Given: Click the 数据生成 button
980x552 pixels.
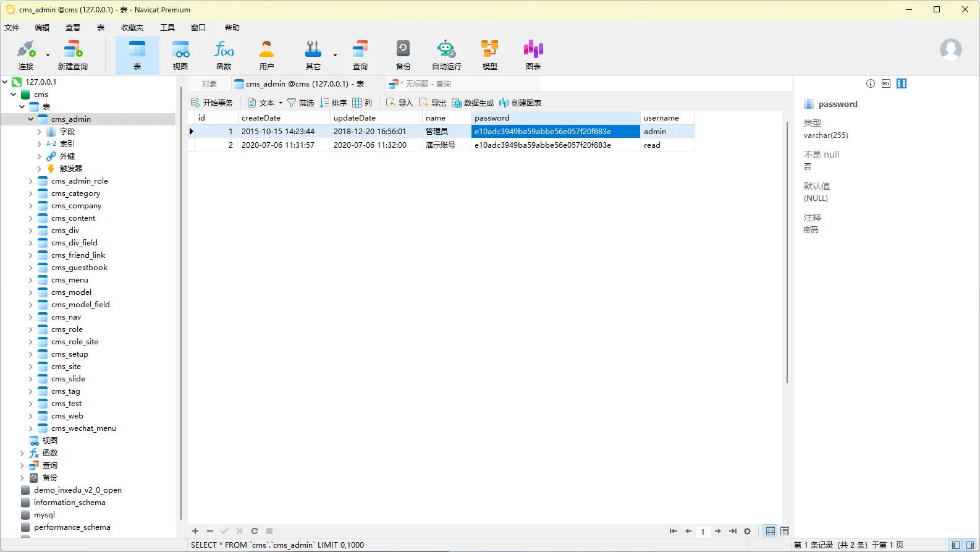Looking at the screenshot, I should click(473, 103).
